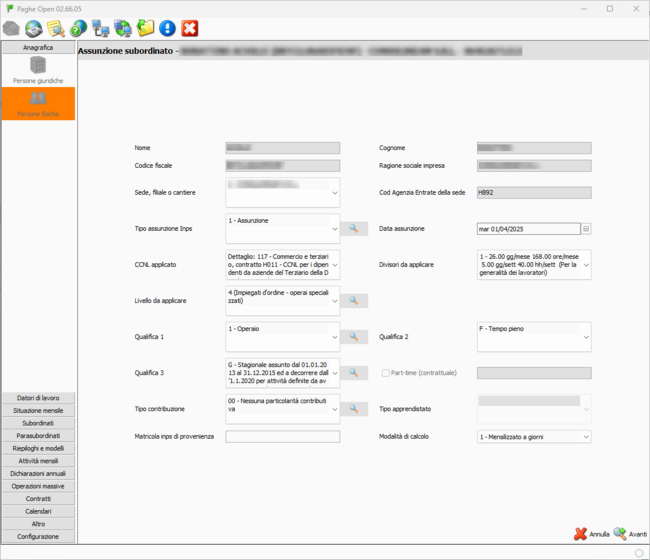Click the database sync toolbar icon
The width and height of the screenshot is (650, 560).
pyautogui.click(x=123, y=28)
